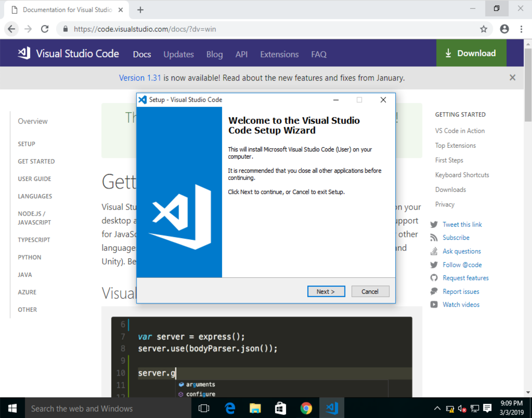This screenshot has width=532, height=418.
Task: Jump to Keyboard Shortcuts section
Action: click(x=462, y=175)
